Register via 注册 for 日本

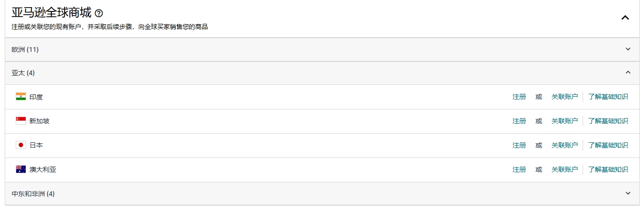tap(519, 145)
